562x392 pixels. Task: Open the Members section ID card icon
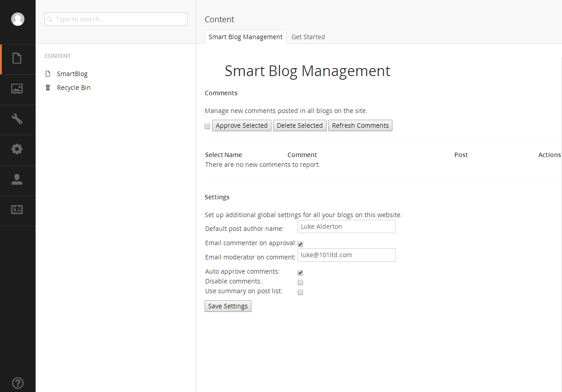coord(17,210)
